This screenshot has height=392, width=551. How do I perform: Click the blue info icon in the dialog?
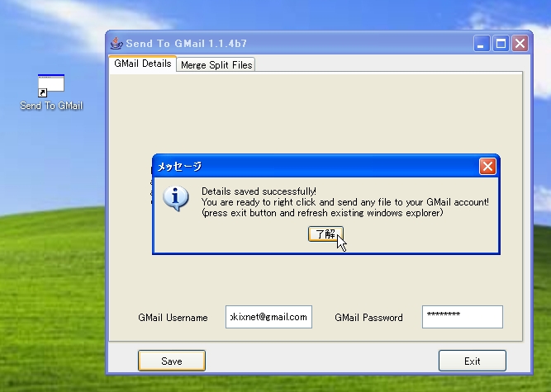click(176, 198)
